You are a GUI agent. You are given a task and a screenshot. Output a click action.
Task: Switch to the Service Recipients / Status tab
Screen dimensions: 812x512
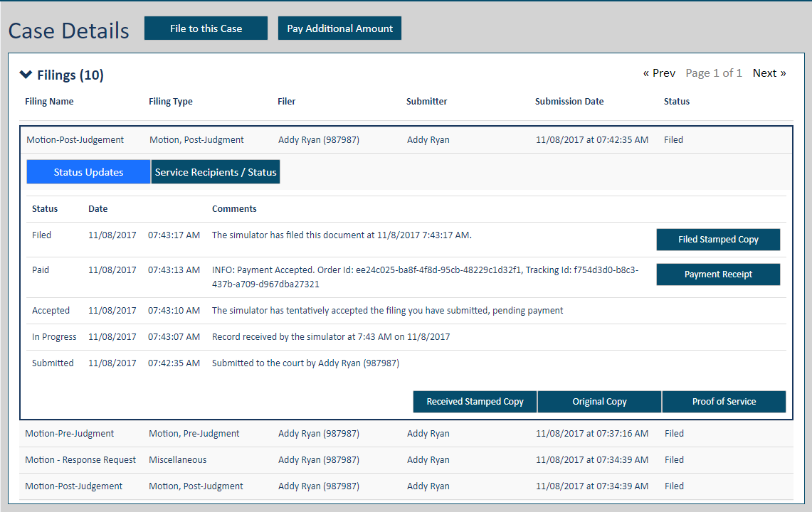[215, 171]
